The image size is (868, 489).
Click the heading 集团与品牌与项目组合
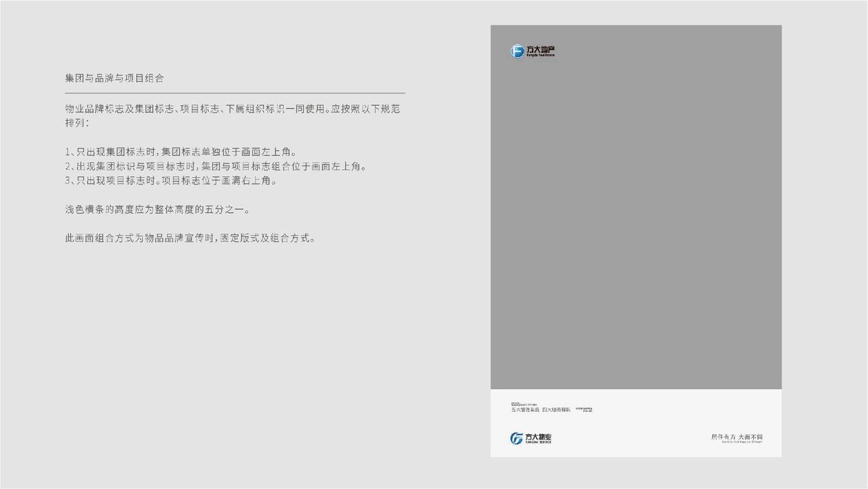(x=114, y=78)
